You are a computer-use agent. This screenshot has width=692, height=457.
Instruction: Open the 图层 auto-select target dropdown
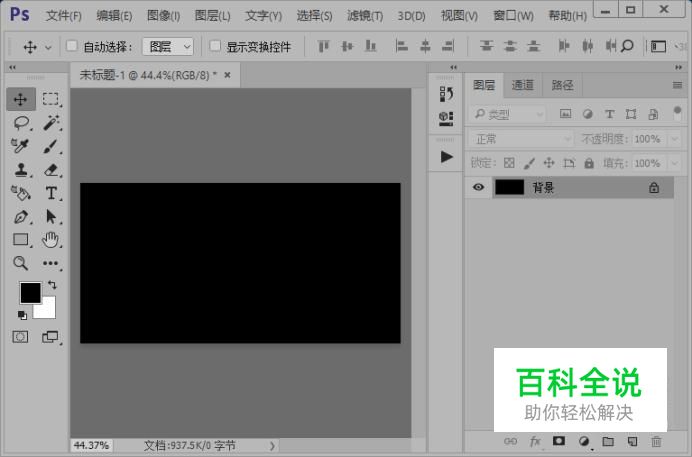pos(167,46)
